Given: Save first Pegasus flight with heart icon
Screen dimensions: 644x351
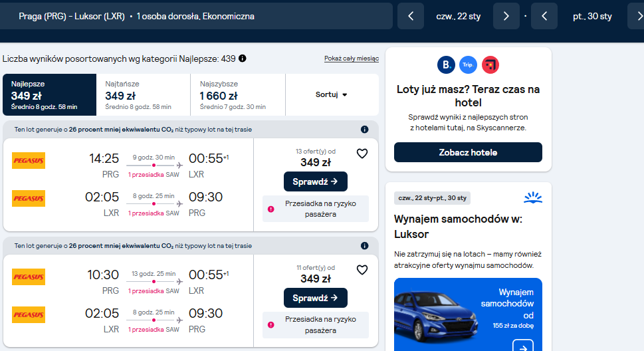Looking at the screenshot, I should tap(362, 154).
